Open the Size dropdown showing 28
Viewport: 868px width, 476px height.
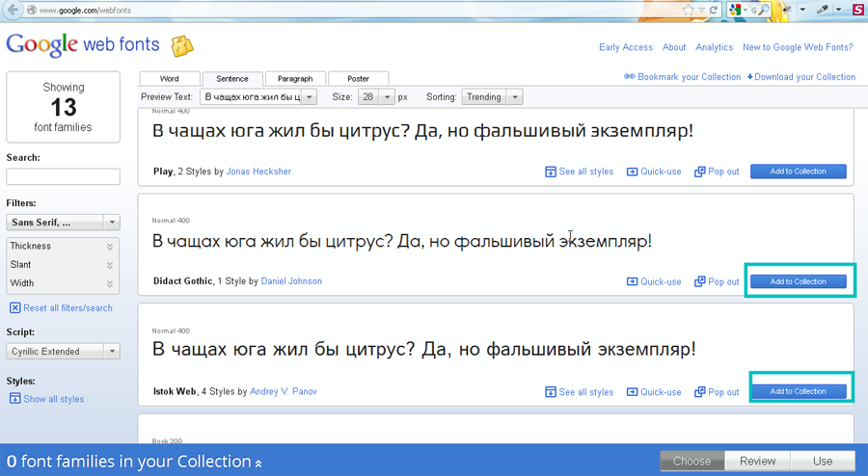tap(376, 96)
